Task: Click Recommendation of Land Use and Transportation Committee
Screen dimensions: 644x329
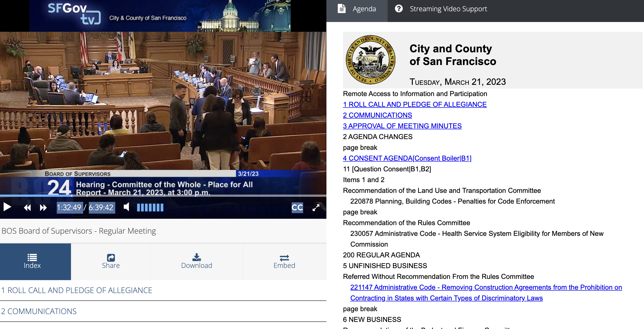Action: 442,190
